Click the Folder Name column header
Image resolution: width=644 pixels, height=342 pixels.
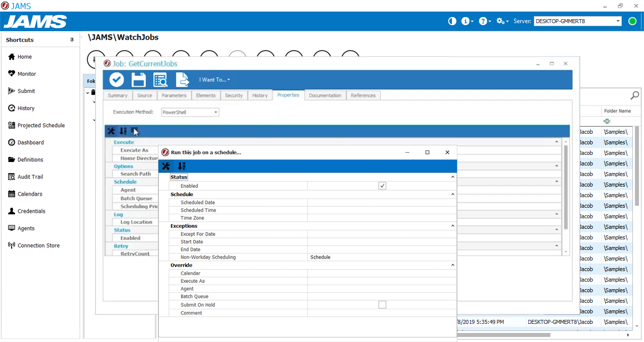click(621, 111)
